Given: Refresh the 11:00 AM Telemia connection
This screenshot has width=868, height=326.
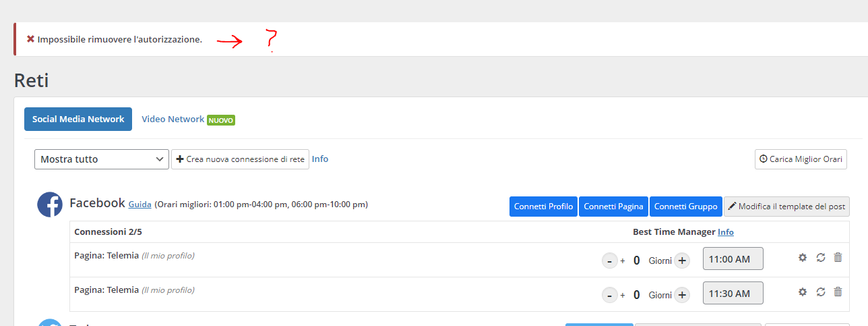Looking at the screenshot, I should (x=820, y=257).
